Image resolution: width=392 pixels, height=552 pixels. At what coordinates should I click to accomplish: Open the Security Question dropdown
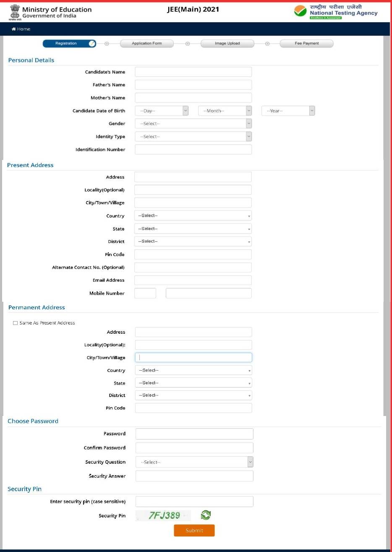coord(194,462)
